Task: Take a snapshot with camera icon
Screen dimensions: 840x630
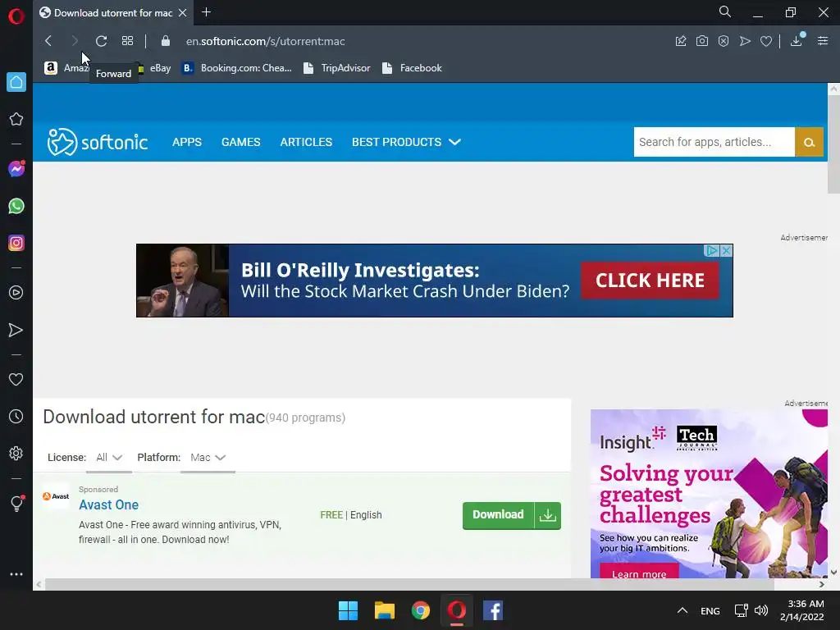Action: click(702, 41)
